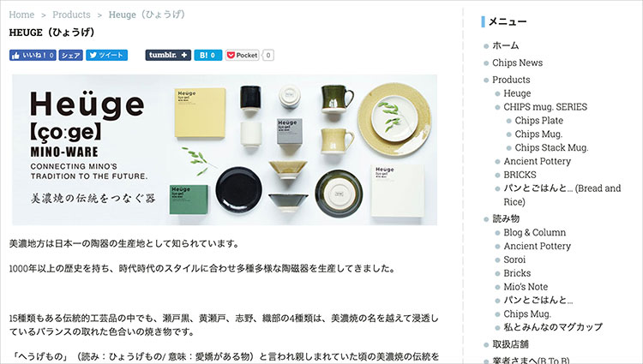The image size is (643, 364).
Task: Save page to Pocket
Action: 243,56
